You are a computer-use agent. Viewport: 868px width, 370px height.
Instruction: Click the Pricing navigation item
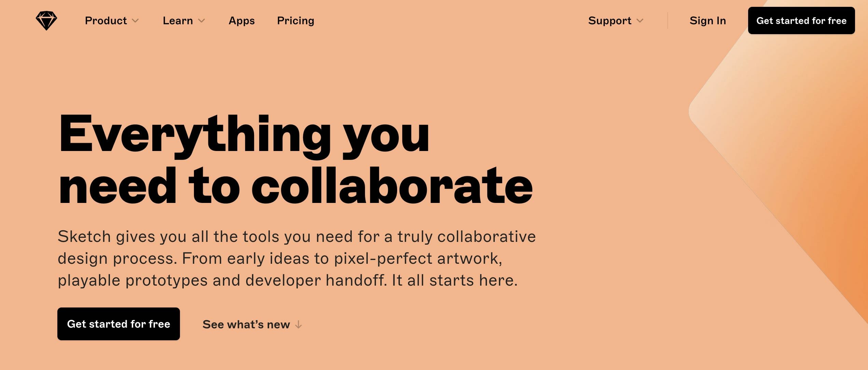[296, 20]
